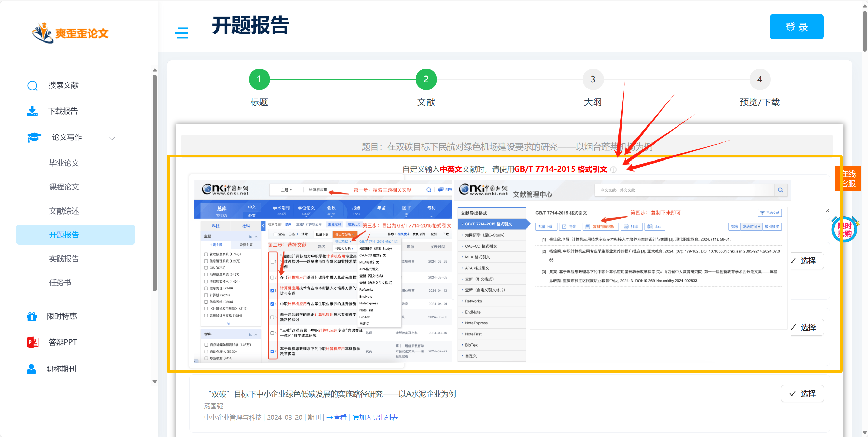The width and height of the screenshot is (868, 437).
Task: Click the 职称期刊 person icon
Action: tap(31, 369)
